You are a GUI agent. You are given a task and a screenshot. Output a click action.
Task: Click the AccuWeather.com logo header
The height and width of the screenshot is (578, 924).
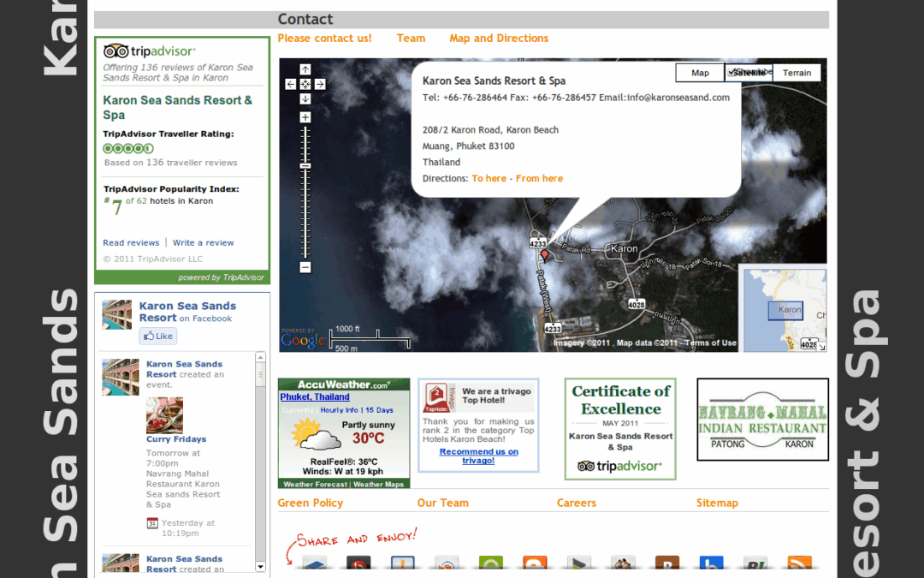pyautogui.click(x=344, y=384)
